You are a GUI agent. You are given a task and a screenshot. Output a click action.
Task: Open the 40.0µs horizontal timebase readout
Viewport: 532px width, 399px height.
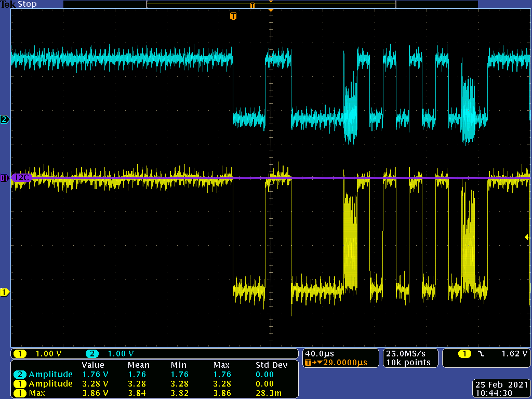[318, 353]
